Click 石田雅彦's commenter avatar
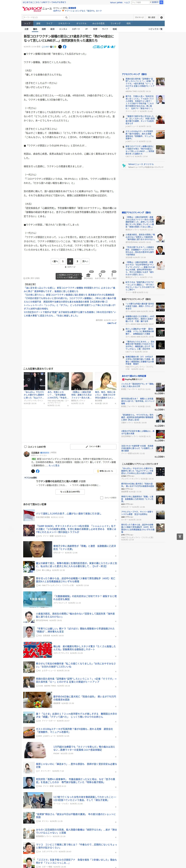 [27, 455]
